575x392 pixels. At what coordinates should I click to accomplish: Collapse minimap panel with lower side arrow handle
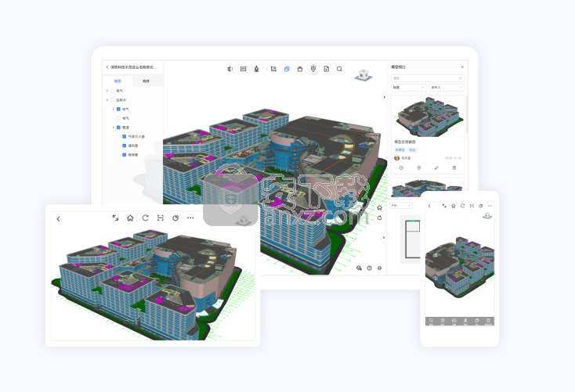pyautogui.click(x=384, y=238)
